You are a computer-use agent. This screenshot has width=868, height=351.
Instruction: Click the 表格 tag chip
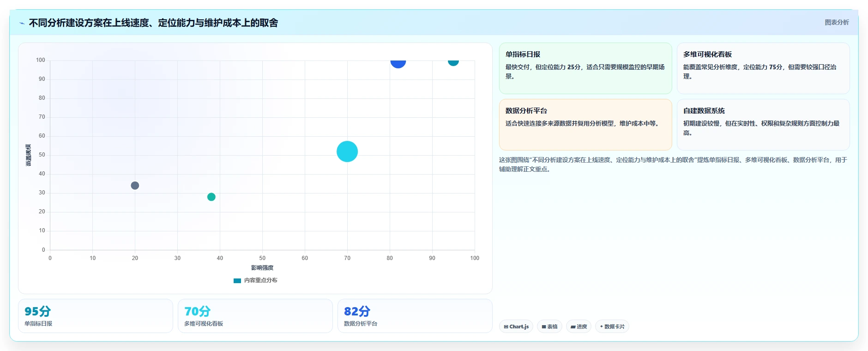click(x=549, y=327)
